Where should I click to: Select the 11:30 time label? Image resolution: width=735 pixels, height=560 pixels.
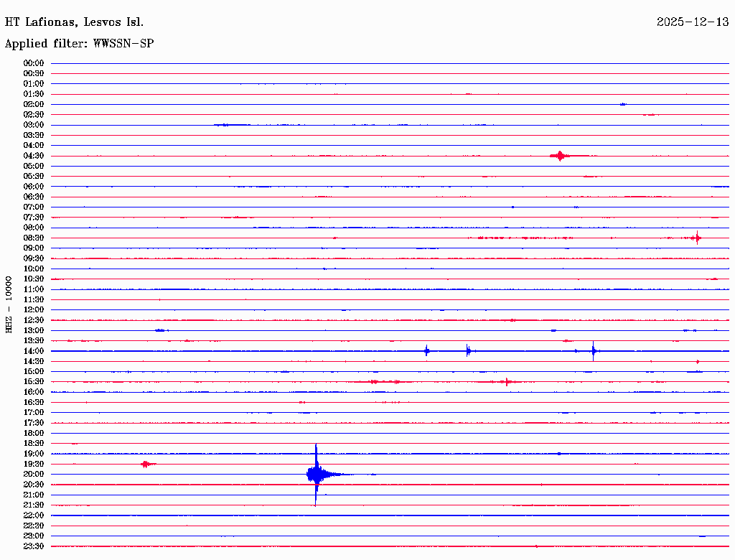[34, 299]
